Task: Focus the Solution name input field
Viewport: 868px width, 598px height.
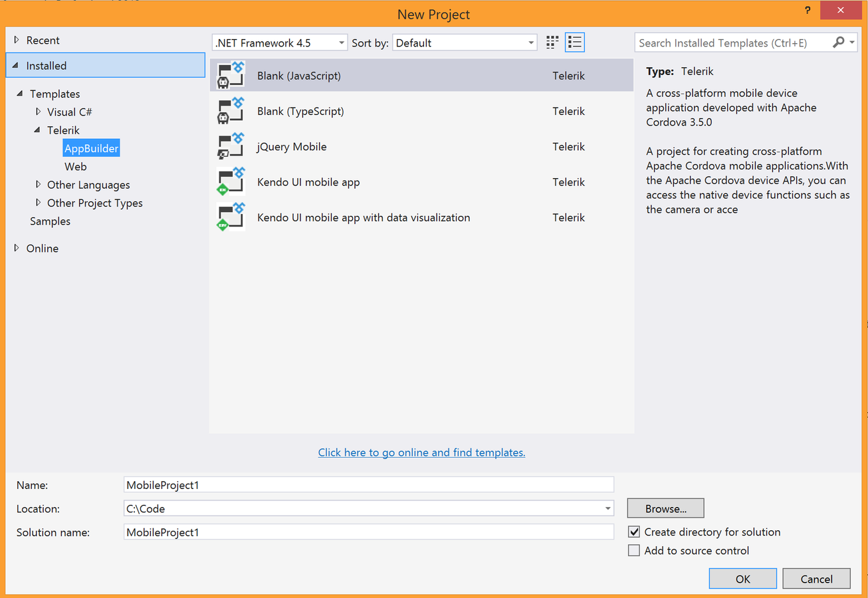Action: (369, 532)
